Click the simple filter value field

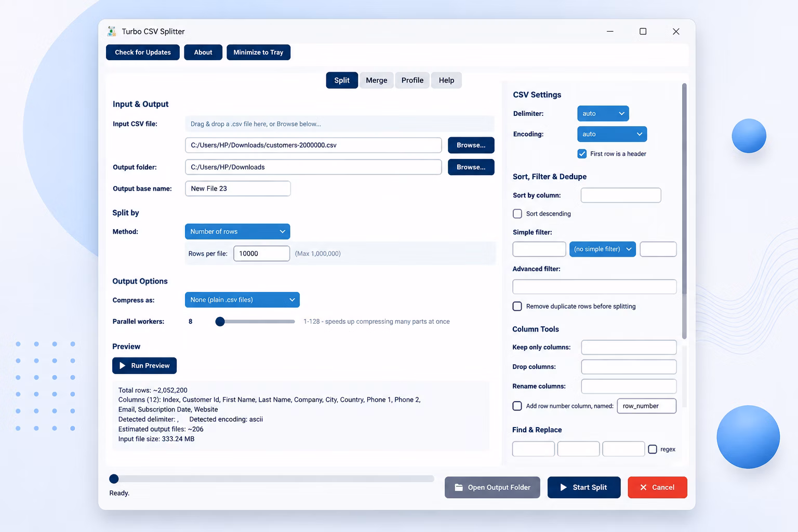[658, 249]
